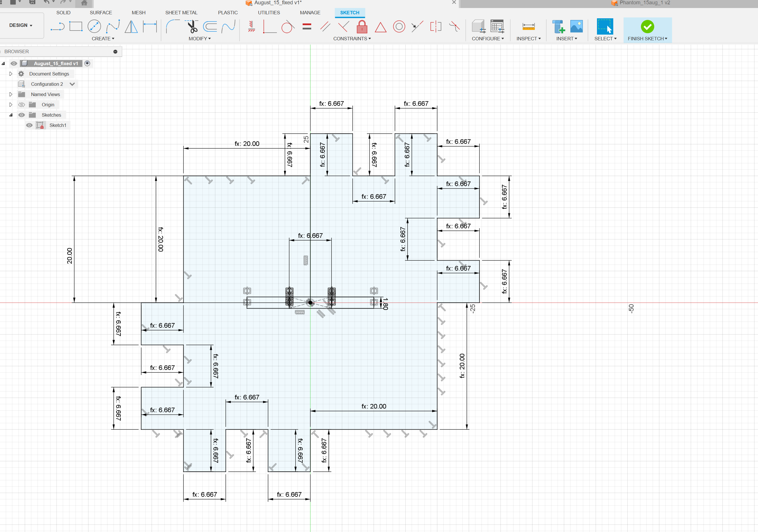Apply the Midpoint triangle constraint
The height and width of the screenshot is (532, 758).
click(380, 27)
